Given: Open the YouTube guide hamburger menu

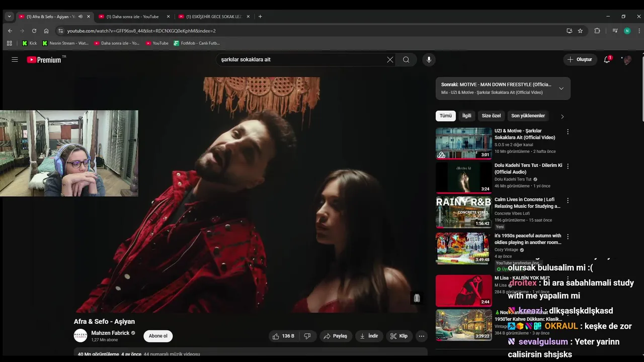Looking at the screenshot, I should point(15,59).
